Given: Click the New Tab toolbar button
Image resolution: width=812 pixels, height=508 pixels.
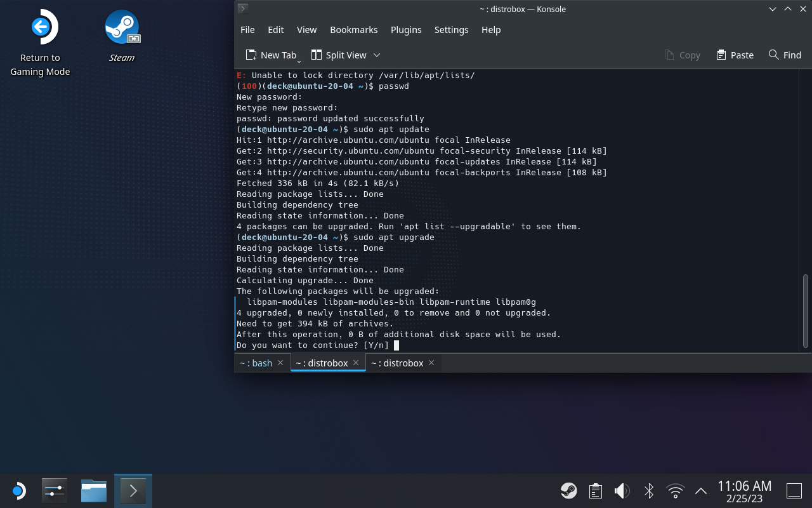Looking at the screenshot, I should pyautogui.click(x=270, y=55).
